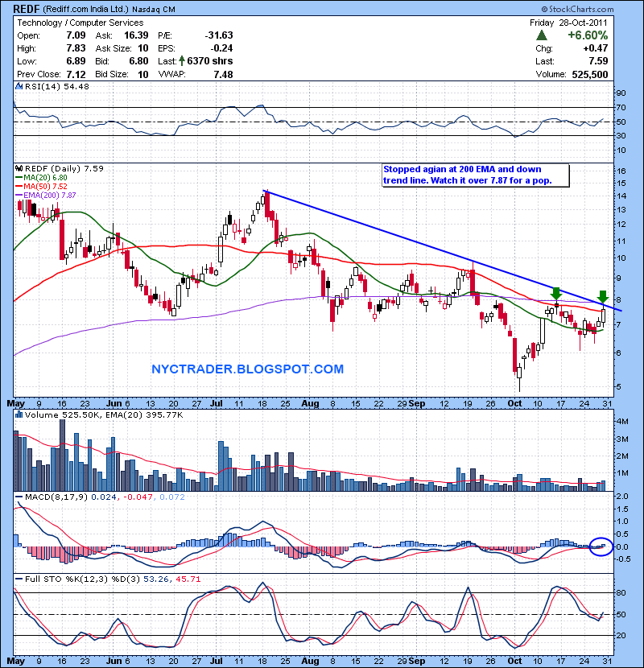
Task: Click the REDF ticker symbol in the title
Action: [x=27, y=9]
